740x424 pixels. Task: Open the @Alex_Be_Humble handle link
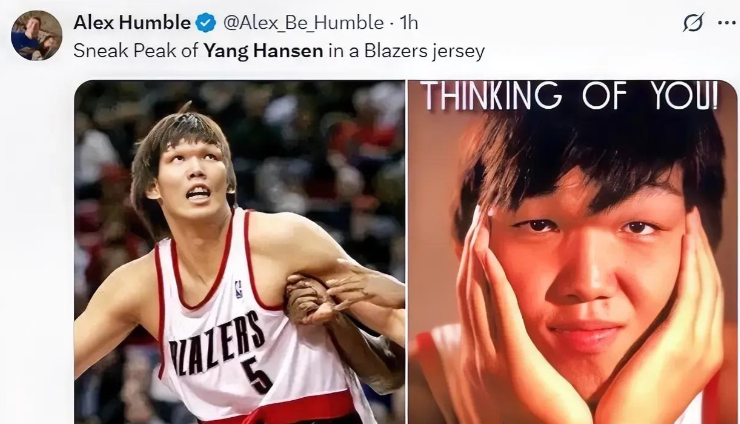[x=303, y=23]
